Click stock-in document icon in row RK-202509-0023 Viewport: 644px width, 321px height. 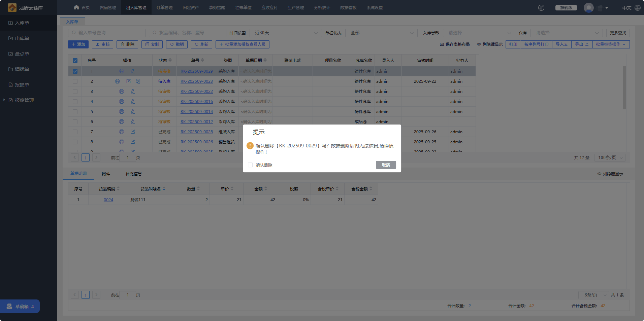tap(138, 81)
